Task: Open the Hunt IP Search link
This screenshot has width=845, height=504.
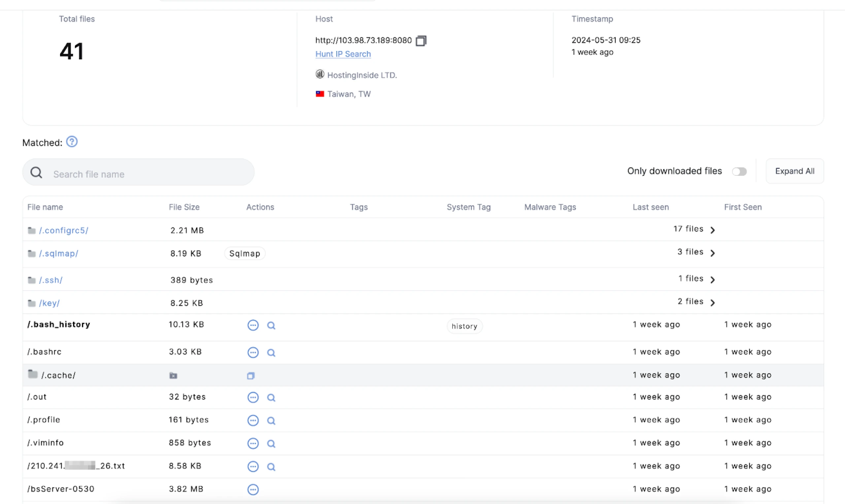Action: (x=343, y=54)
